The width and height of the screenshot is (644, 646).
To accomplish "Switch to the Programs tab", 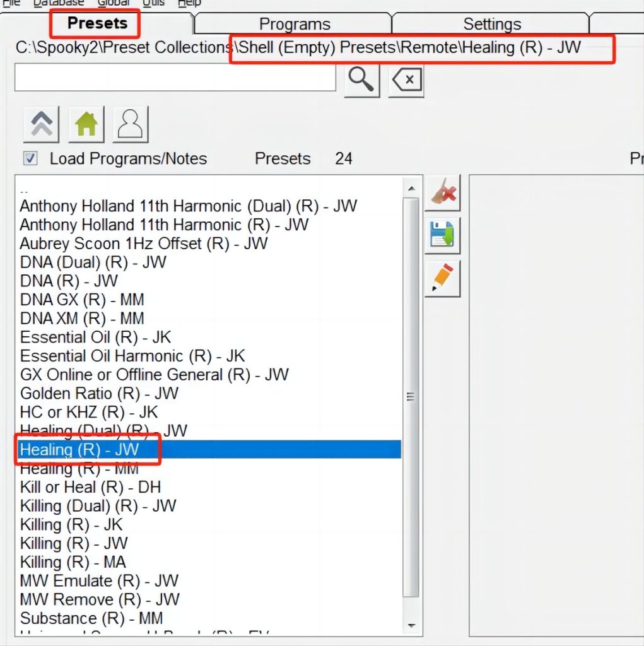I will click(x=295, y=24).
